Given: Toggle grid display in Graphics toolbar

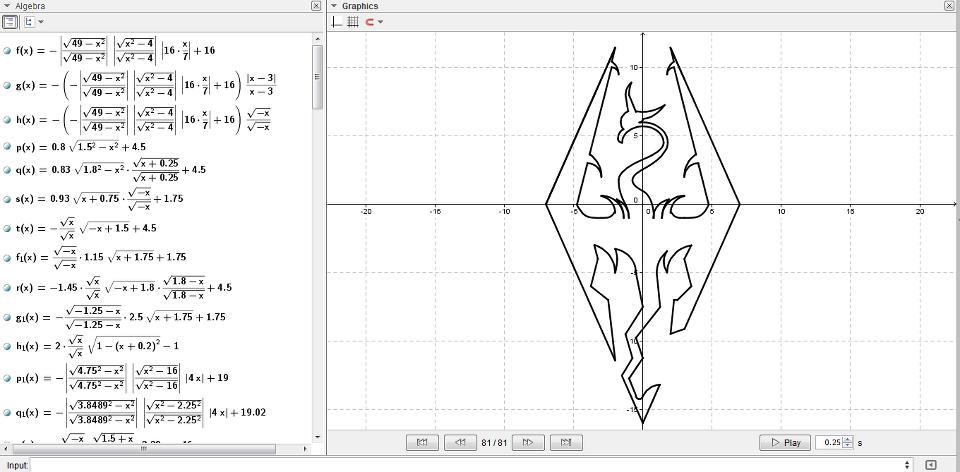Looking at the screenshot, I should tap(353, 21).
